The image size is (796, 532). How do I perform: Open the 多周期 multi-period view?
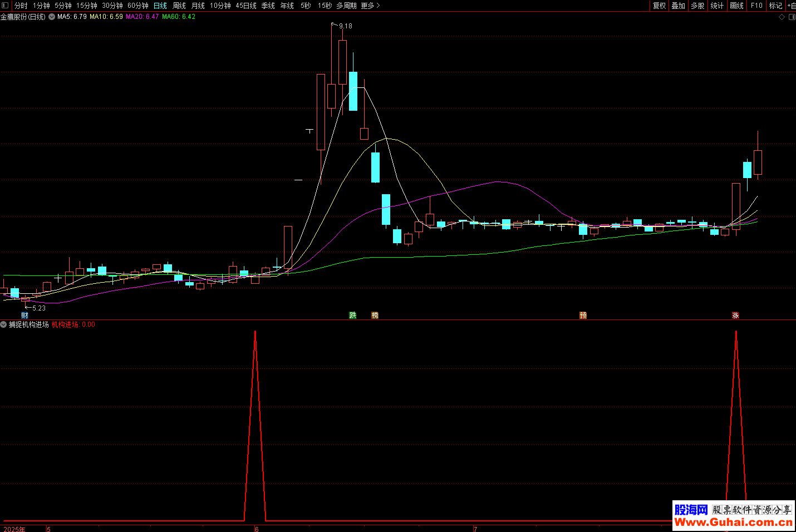346,6
